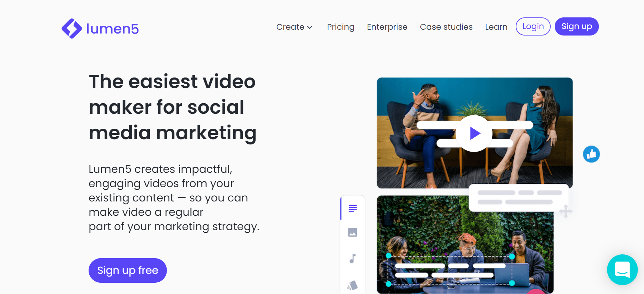Expand the Create dropdown menu
This screenshot has height=294, width=644.
point(294,27)
